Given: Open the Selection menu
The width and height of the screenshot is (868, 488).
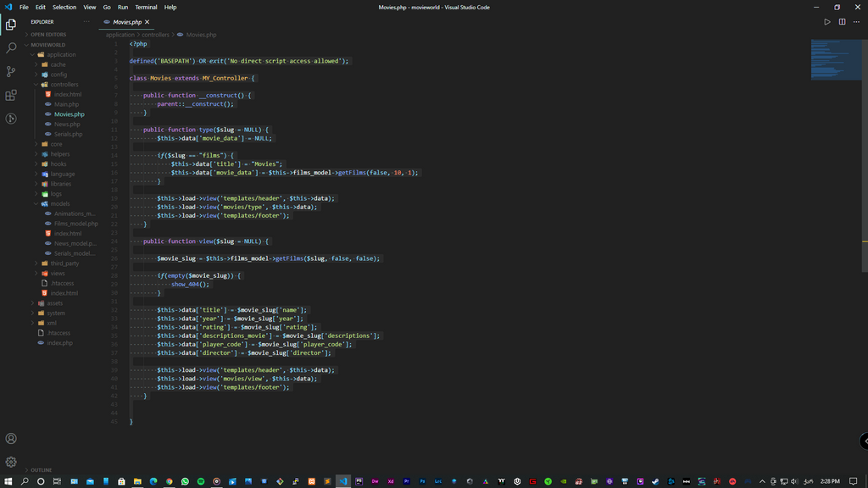Looking at the screenshot, I should coord(64,7).
